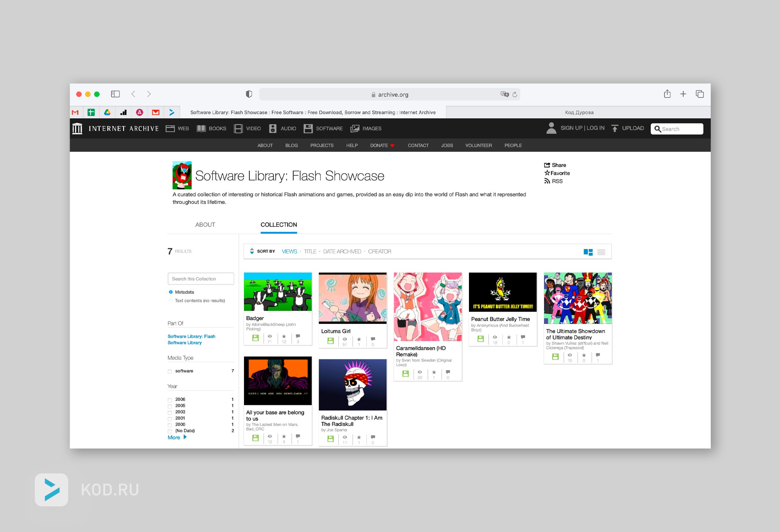Switch to tile grid view icon
This screenshot has height=532, width=780.
click(x=588, y=252)
